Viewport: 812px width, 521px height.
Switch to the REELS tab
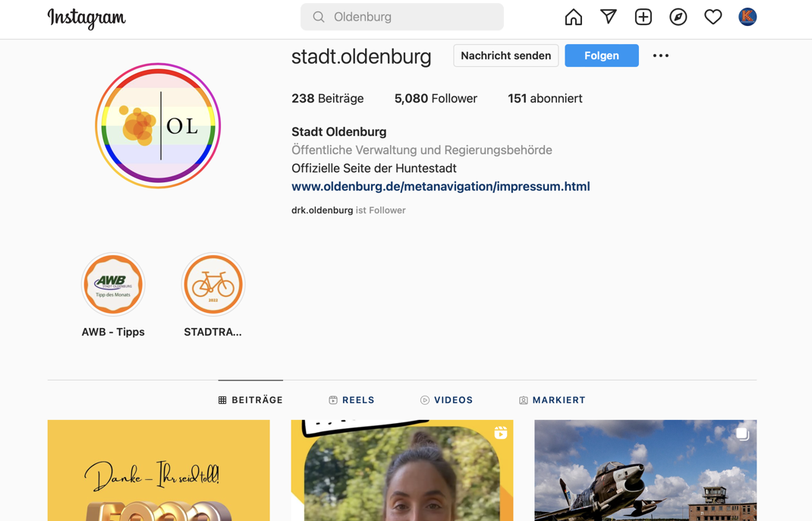click(x=351, y=400)
